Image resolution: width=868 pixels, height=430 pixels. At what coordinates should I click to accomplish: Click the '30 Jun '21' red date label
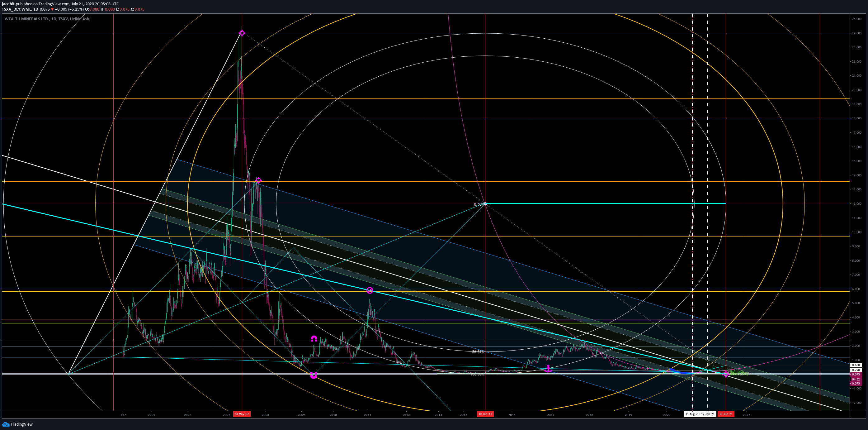[x=726, y=414]
